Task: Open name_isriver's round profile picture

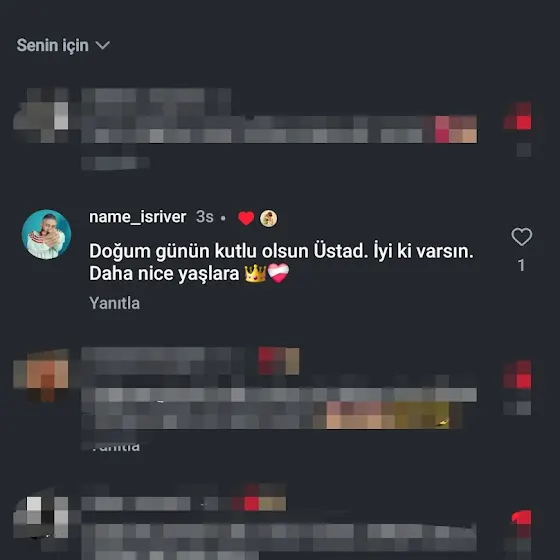Action: pyautogui.click(x=46, y=234)
